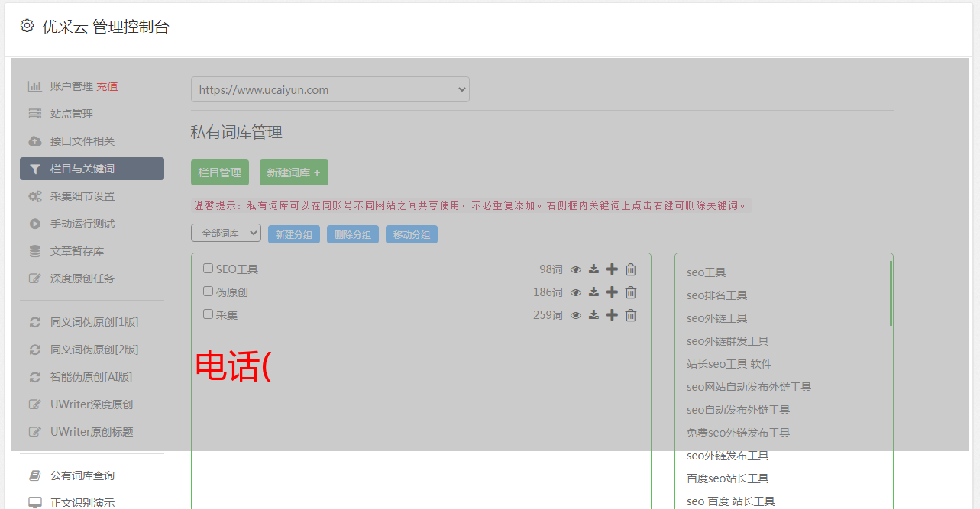View 采集 keywords via eye icon
The height and width of the screenshot is (509, 980).
(x=576, y=315)
